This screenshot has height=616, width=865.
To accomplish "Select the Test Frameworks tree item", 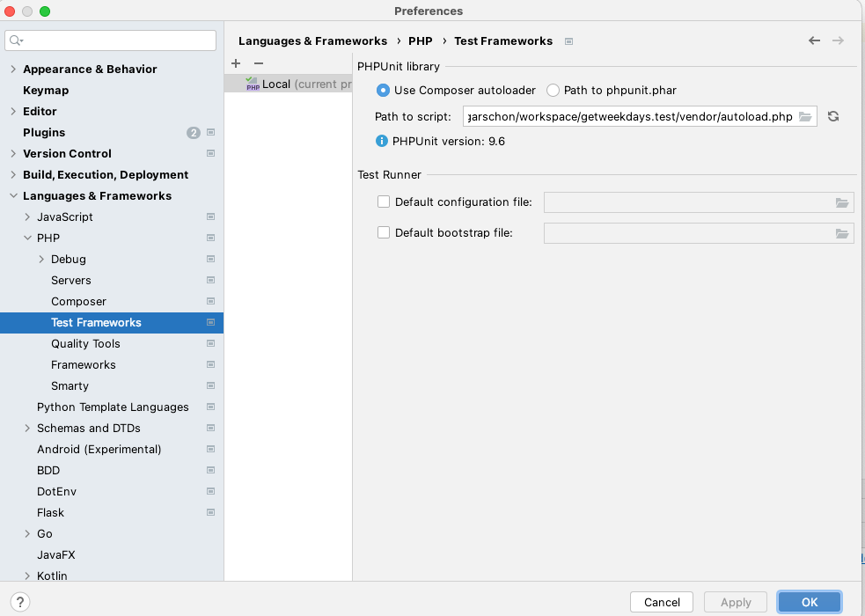I will (x=112, y=323).
